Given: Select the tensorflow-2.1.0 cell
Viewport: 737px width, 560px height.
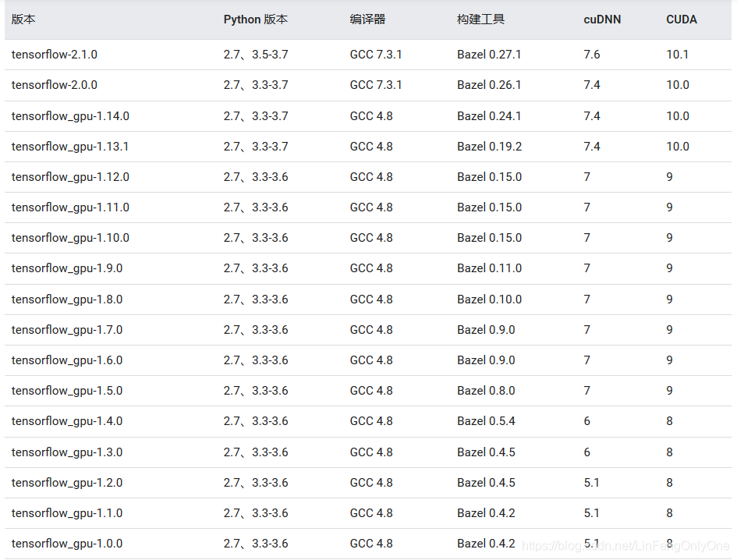Looking at the screenshot, I should (55, 55).
